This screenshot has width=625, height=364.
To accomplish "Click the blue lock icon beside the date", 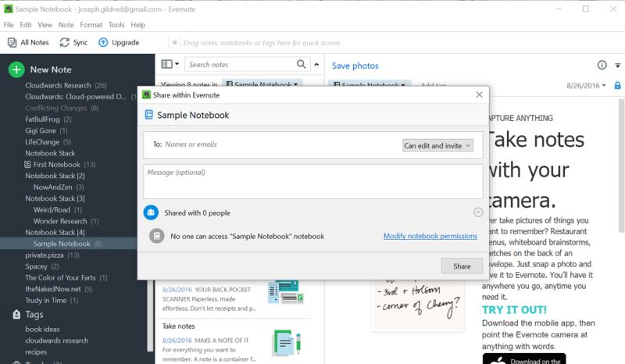I will point(617,85).
